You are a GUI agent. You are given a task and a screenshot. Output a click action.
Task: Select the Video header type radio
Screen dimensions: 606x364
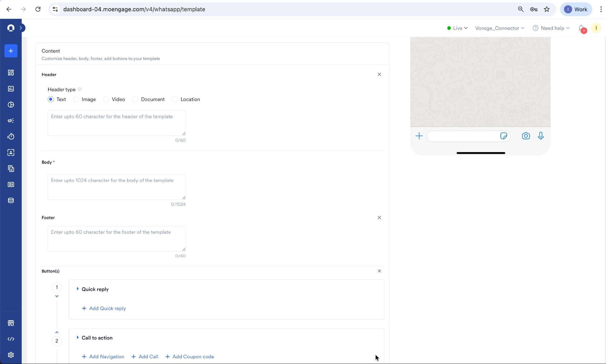pos(106,99)
